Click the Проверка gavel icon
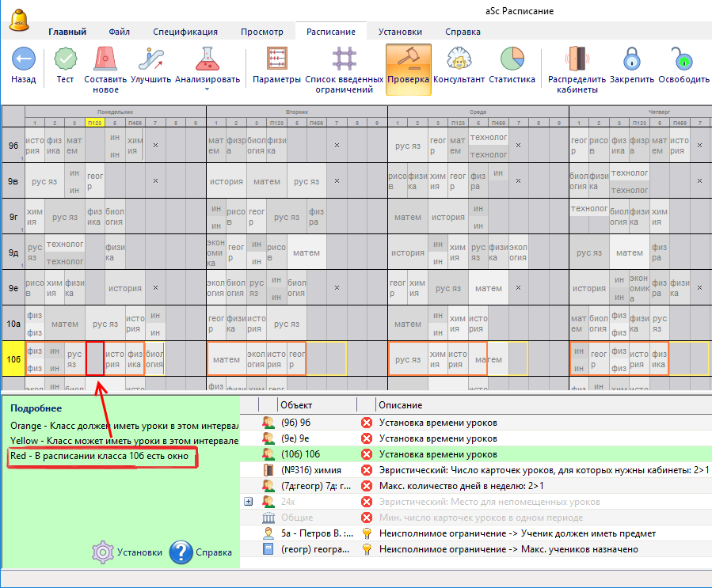712x588 pixels. [x=409, y=59]
